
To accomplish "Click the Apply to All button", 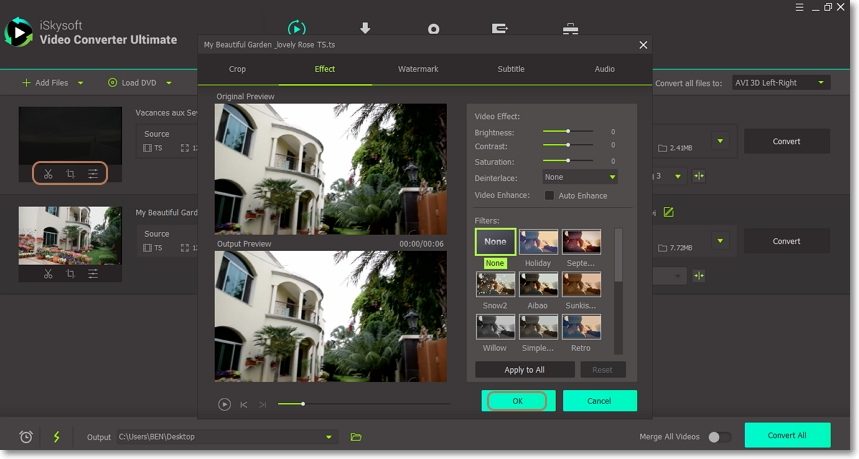I will point(524,370).
